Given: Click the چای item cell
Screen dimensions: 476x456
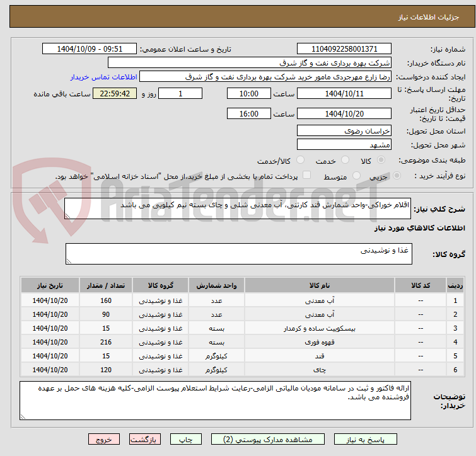Looking at the screenshot, I should 320,370.
